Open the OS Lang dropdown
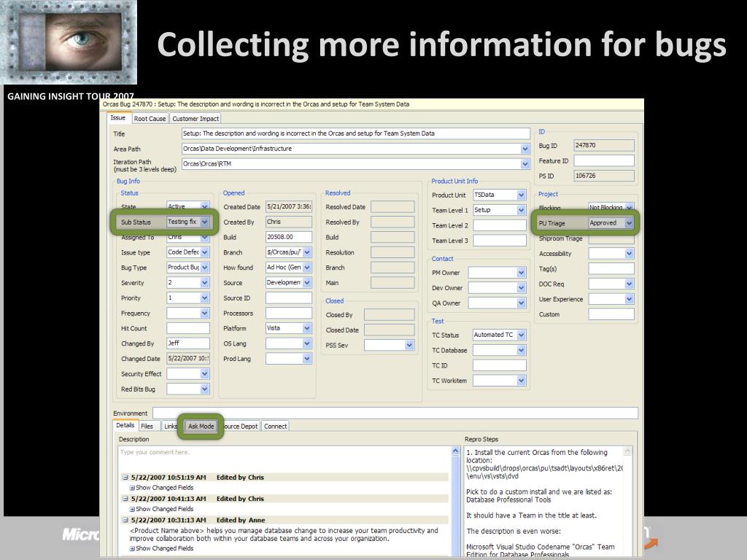Screen dimensions: 747x560 click(307, 344)
